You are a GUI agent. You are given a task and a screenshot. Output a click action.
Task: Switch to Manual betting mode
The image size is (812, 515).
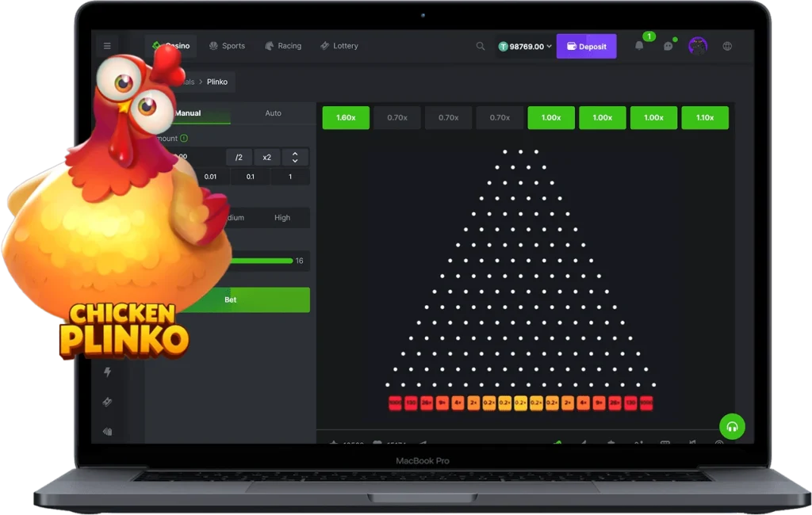click(188, 113)
